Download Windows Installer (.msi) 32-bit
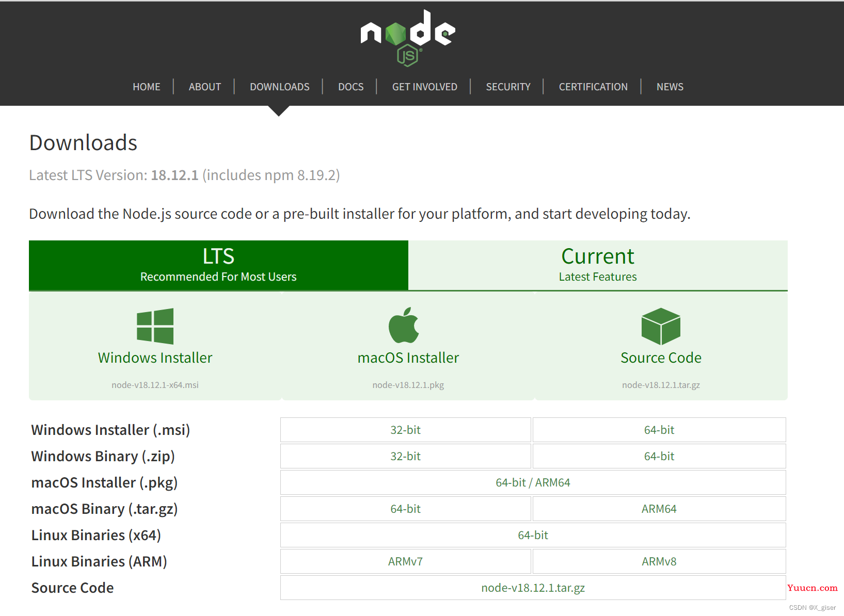Viewport: 844px width, 616px height. tap(406, 430)
